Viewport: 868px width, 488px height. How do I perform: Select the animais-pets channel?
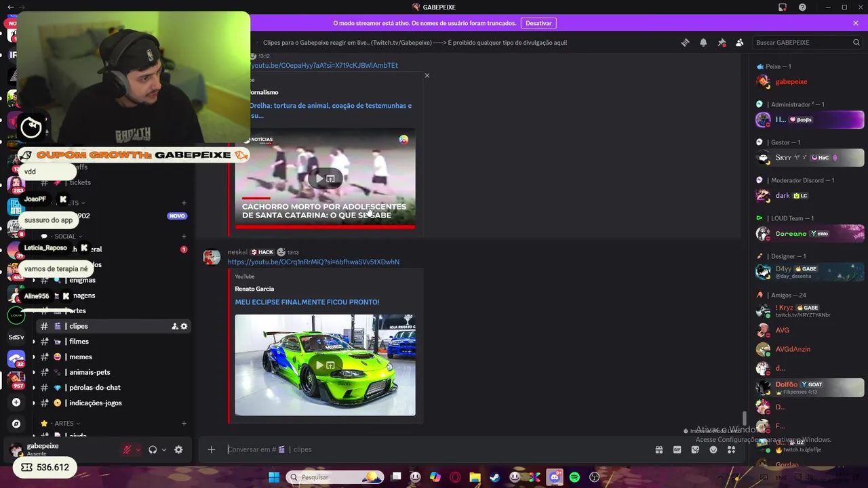pyautogui.click(x=113, y=372)
